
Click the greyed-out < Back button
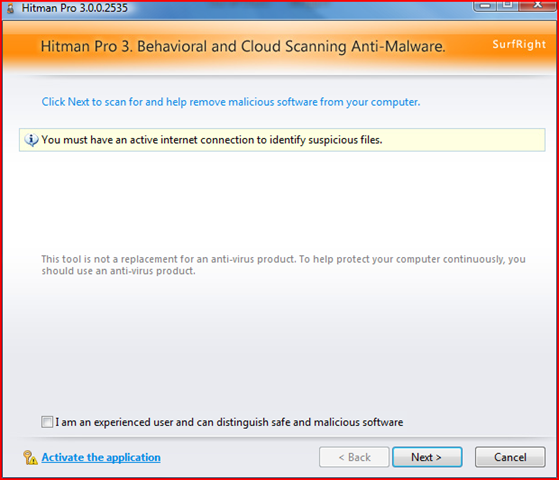pos(354,457)
